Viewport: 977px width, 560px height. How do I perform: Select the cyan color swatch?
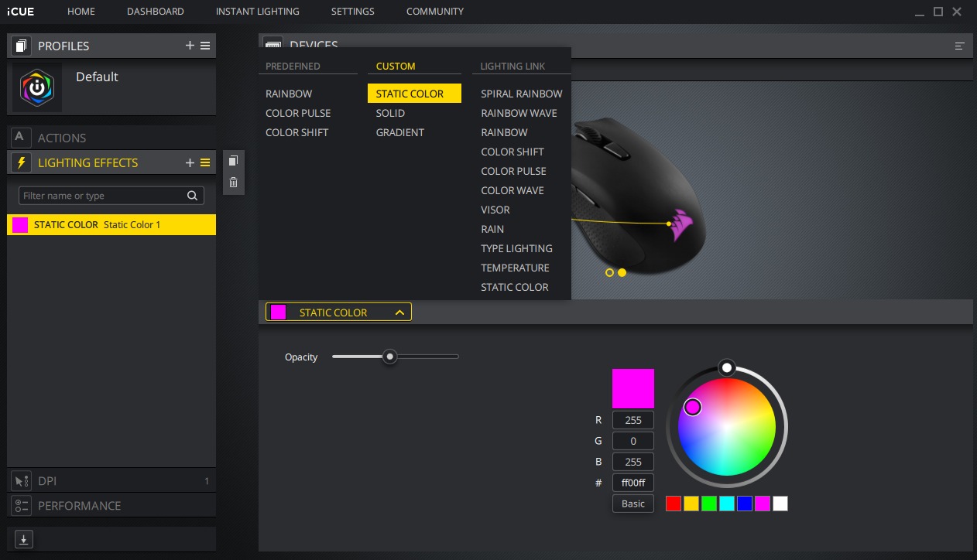click(x=727, y=504)
